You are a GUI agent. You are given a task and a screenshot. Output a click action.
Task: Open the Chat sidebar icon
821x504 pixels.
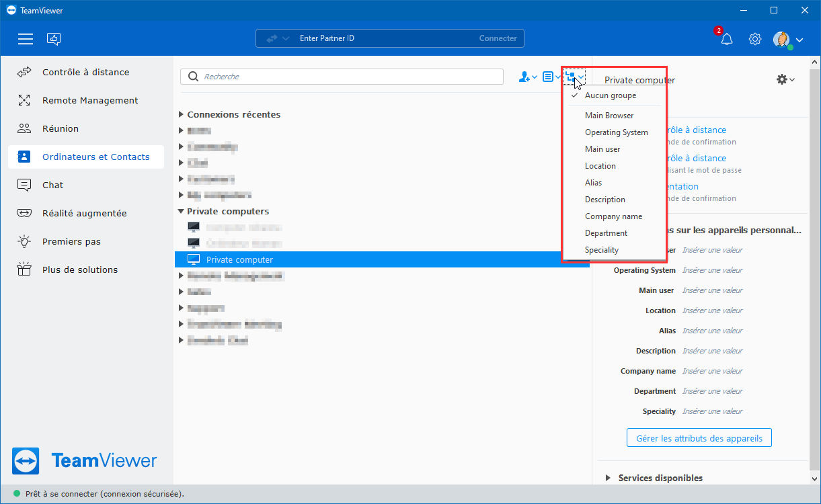click(24, 185)
